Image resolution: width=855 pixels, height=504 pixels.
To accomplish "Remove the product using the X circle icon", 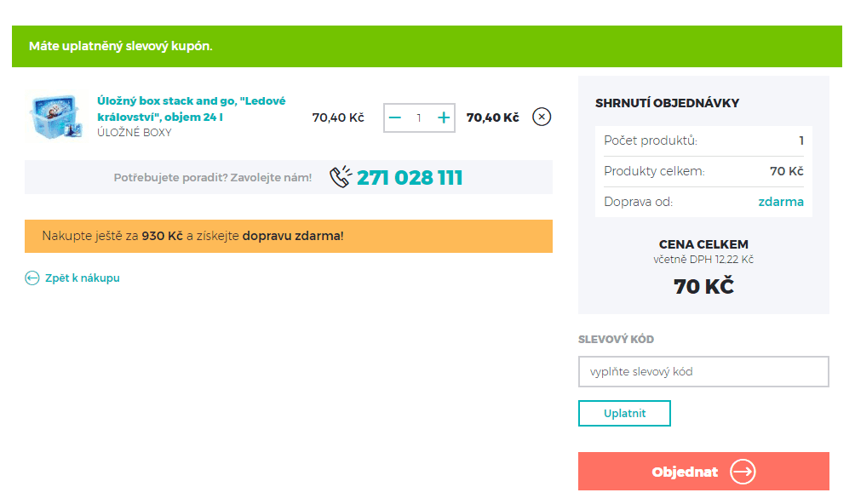I will coord(542,117).
